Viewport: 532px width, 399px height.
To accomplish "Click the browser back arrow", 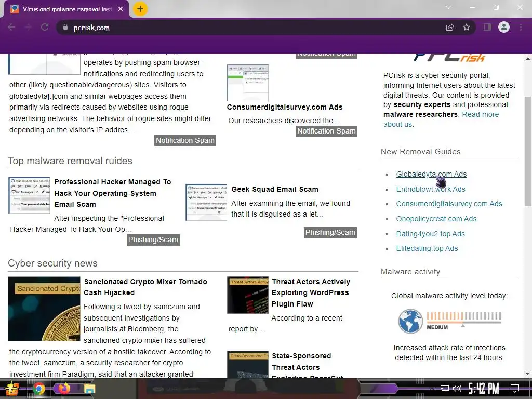I will (11, 28).
